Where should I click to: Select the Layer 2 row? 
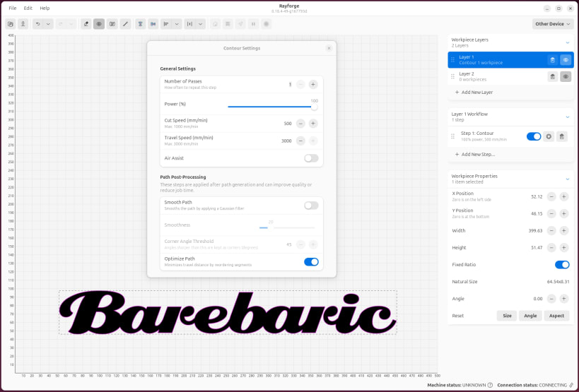510,77
